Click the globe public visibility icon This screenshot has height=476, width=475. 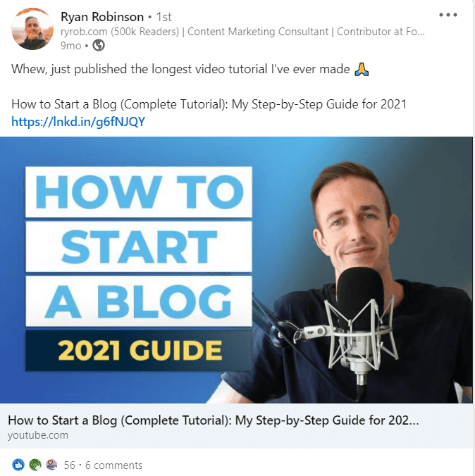[99, 45]
